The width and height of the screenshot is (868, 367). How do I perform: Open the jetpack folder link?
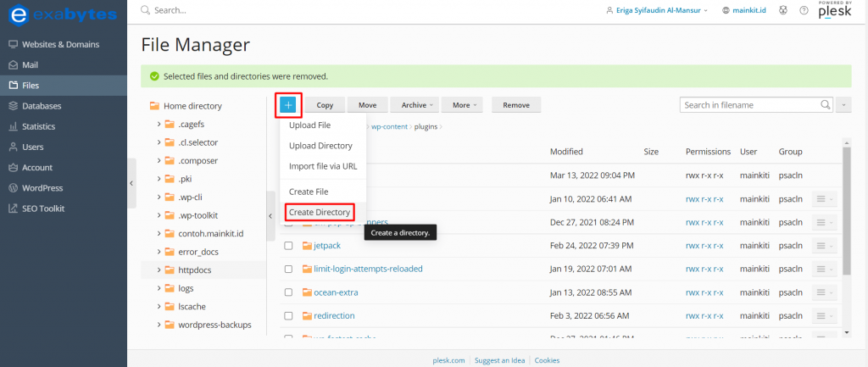click(x=327, y=246)
